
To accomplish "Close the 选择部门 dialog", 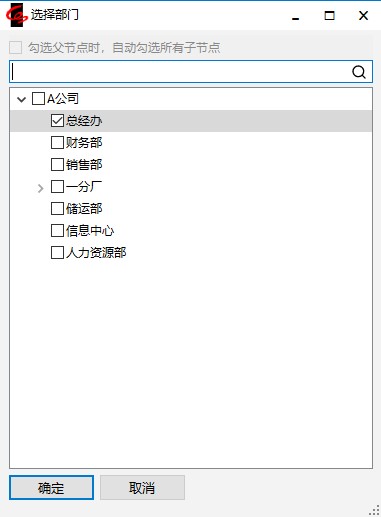I will [363, 15].
